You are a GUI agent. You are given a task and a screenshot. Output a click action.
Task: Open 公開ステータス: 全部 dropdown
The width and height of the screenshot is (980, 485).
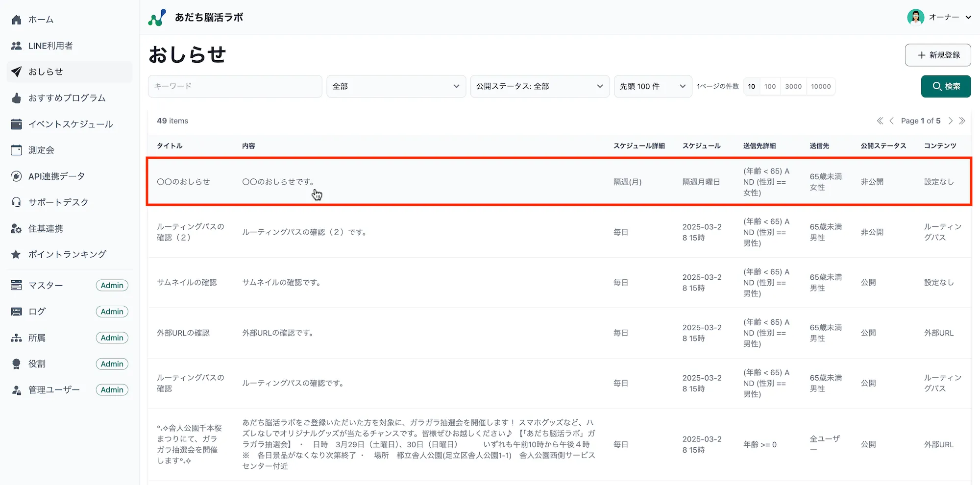pos(539,86)
